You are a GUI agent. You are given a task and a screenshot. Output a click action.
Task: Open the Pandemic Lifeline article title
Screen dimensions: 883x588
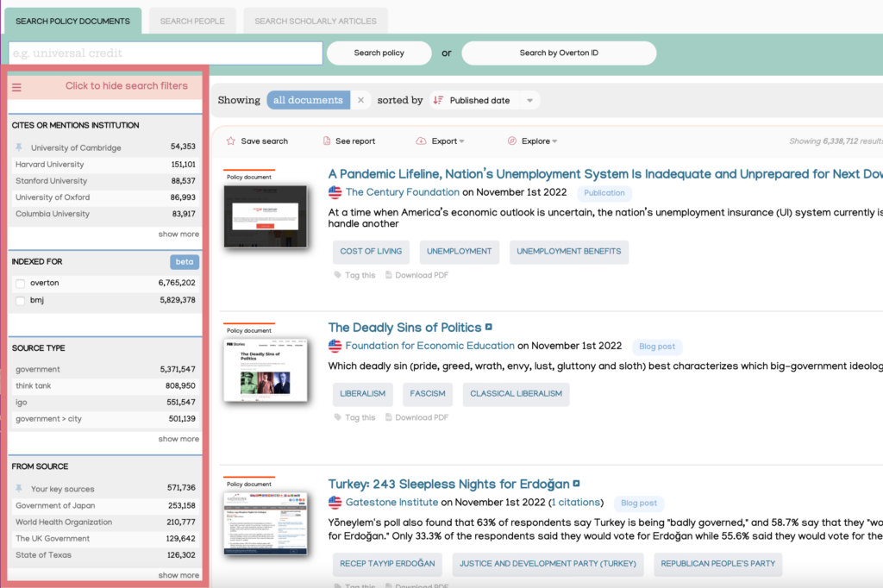coord(605,174)
